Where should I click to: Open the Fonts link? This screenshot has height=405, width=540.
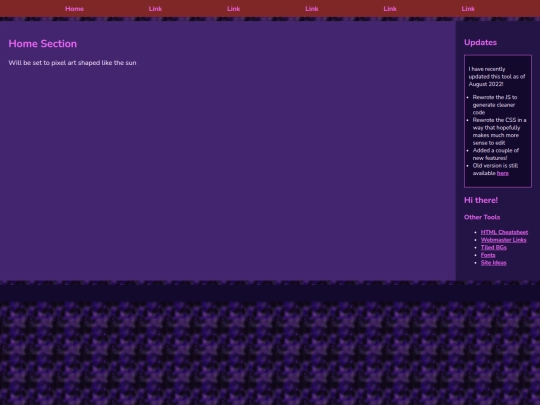pyautogui.click(x=488, y=255)
